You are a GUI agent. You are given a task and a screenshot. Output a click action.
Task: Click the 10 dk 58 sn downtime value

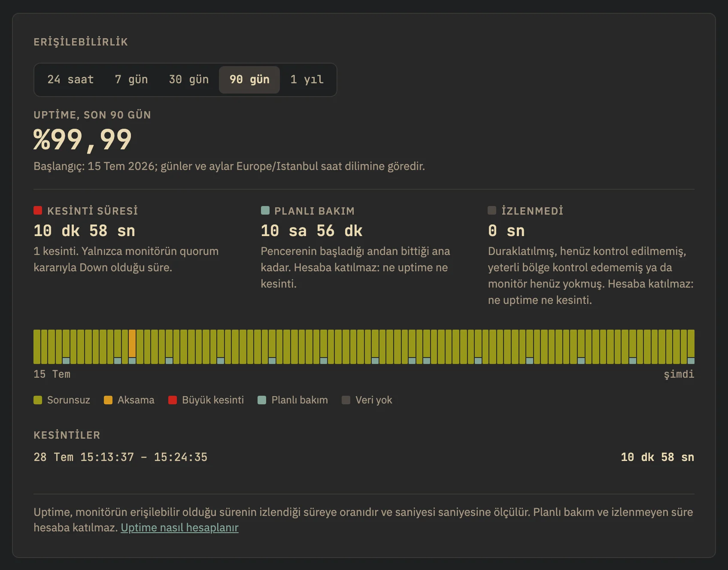point(85,231)
